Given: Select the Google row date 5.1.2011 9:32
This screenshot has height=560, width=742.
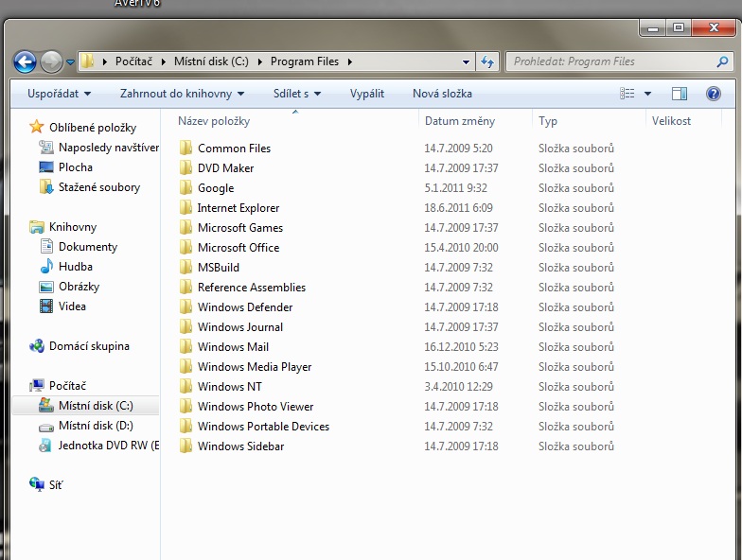Looking at the screenshot, I should pyautogui.click(x=456, y=187).
